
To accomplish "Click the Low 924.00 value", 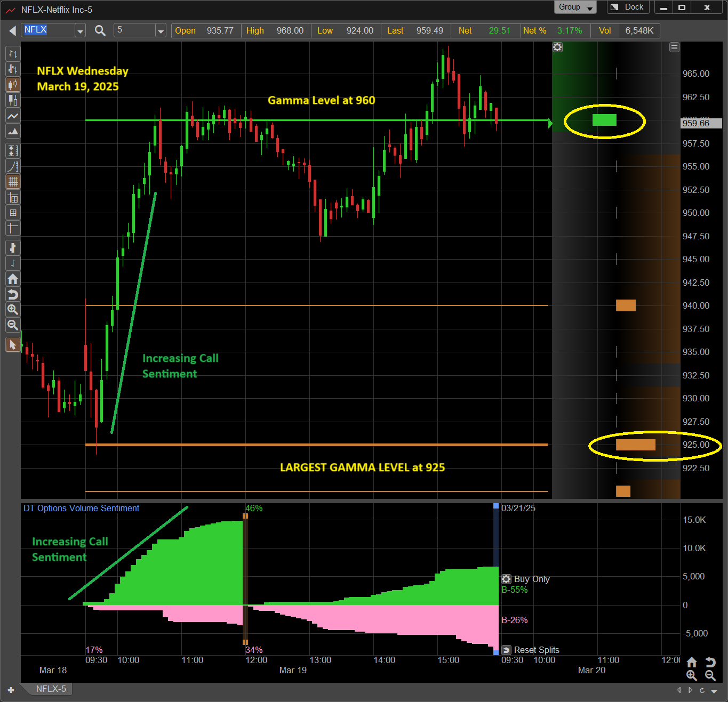I will (360, 31).
